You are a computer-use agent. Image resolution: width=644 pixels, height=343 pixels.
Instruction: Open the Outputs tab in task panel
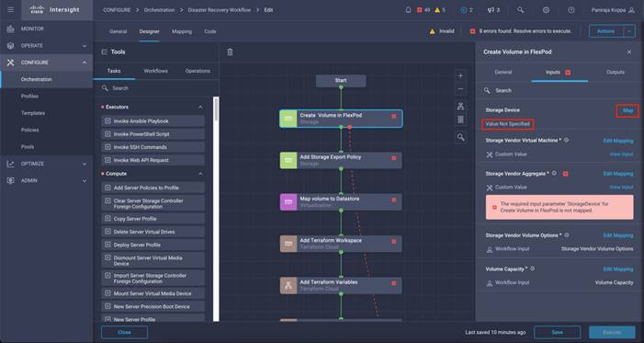pos(616,72)
